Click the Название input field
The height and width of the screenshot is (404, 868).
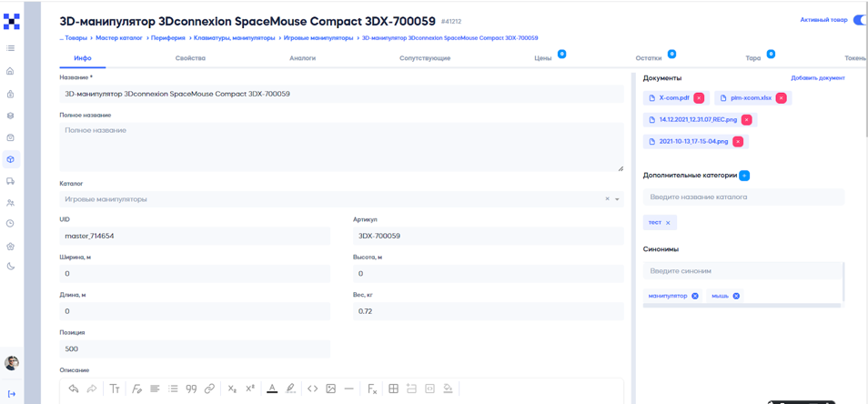341,94
